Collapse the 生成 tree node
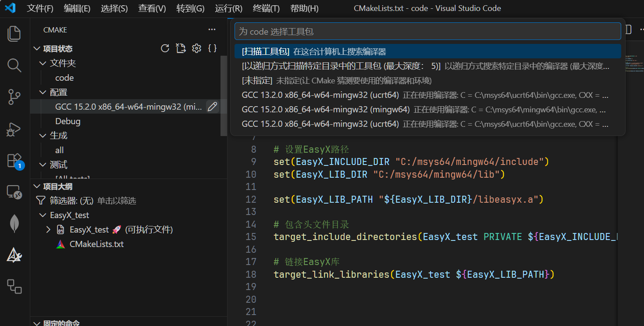This screenshot has height=326, width=644. (x=43, y=136)
